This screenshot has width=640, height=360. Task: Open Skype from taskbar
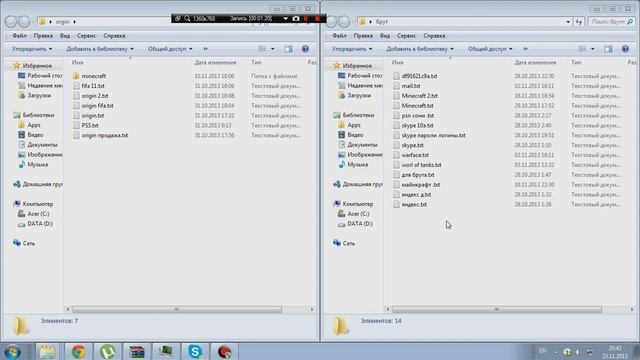tap(195, 351)
